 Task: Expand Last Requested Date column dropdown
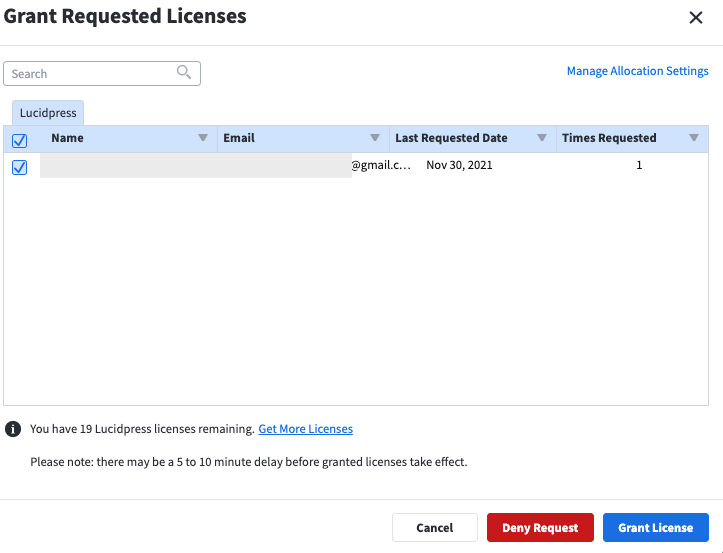[x=542, y=138]
